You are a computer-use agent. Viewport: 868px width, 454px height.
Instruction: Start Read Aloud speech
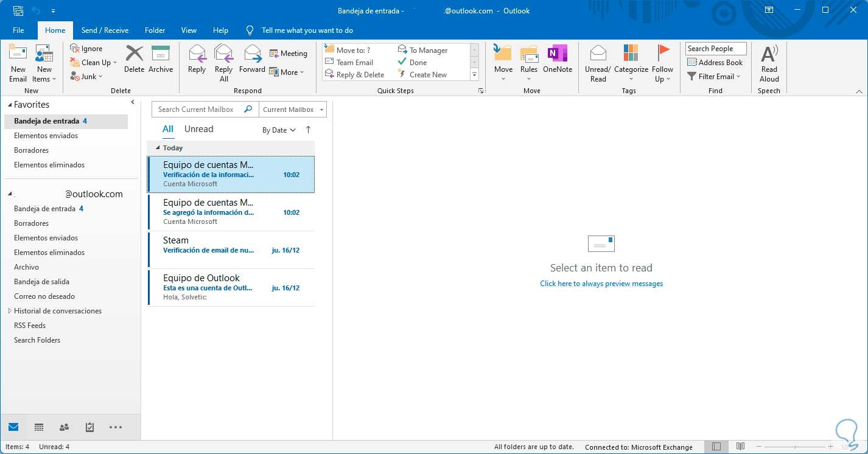(769, 63)
